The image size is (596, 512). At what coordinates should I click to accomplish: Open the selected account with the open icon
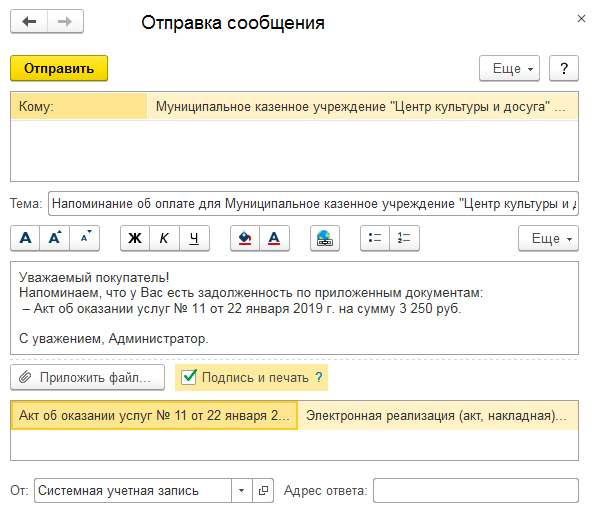click(263, 491)
